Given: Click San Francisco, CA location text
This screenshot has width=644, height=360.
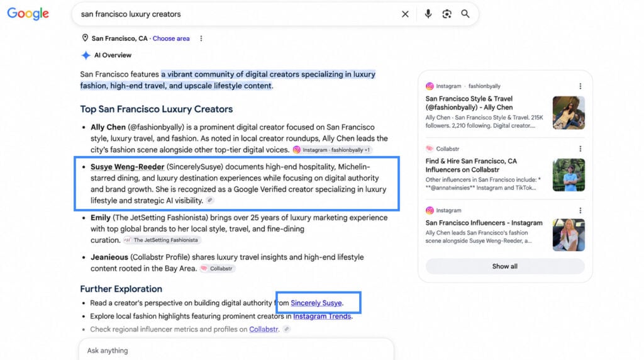Looking at the screenshot, I should [119, 38].
